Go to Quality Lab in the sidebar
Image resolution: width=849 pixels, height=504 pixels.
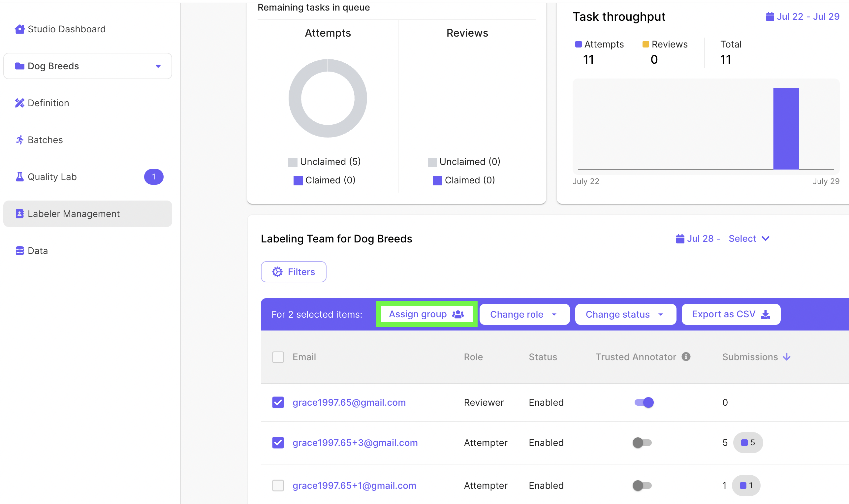[52, 177]
